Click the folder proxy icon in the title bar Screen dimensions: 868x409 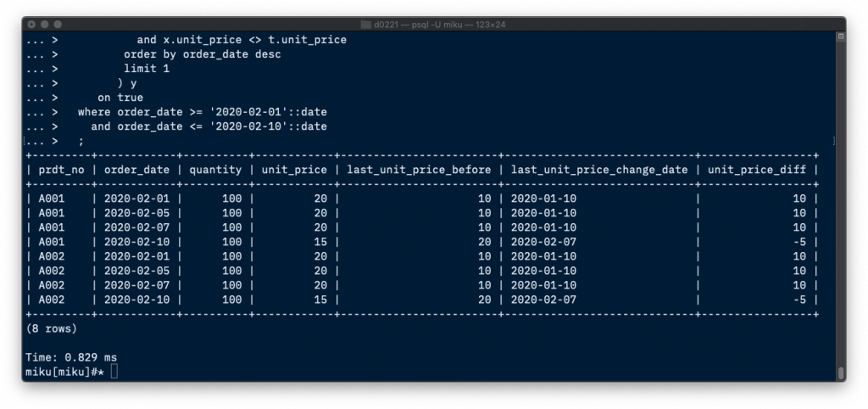pos(366,25)
